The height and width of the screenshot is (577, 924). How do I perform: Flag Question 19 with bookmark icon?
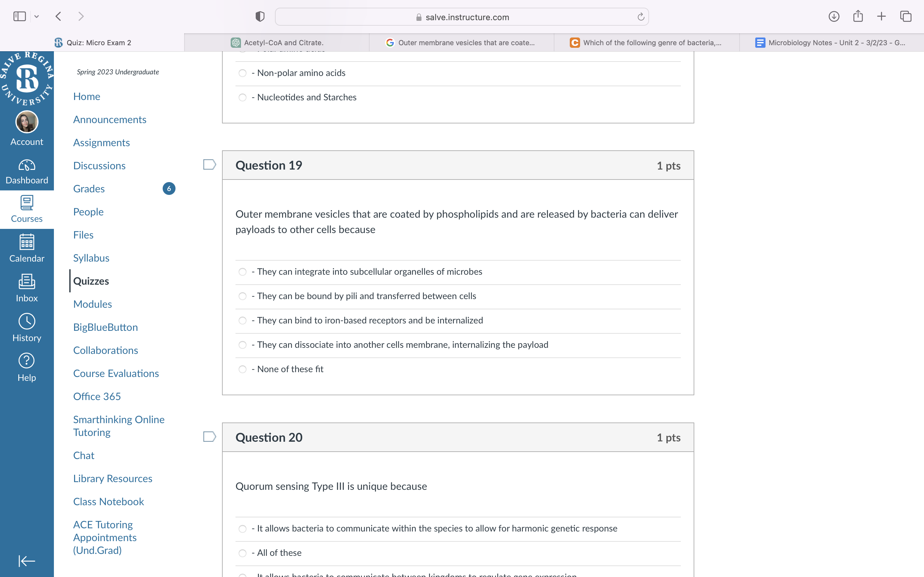(x=209, y=164)
